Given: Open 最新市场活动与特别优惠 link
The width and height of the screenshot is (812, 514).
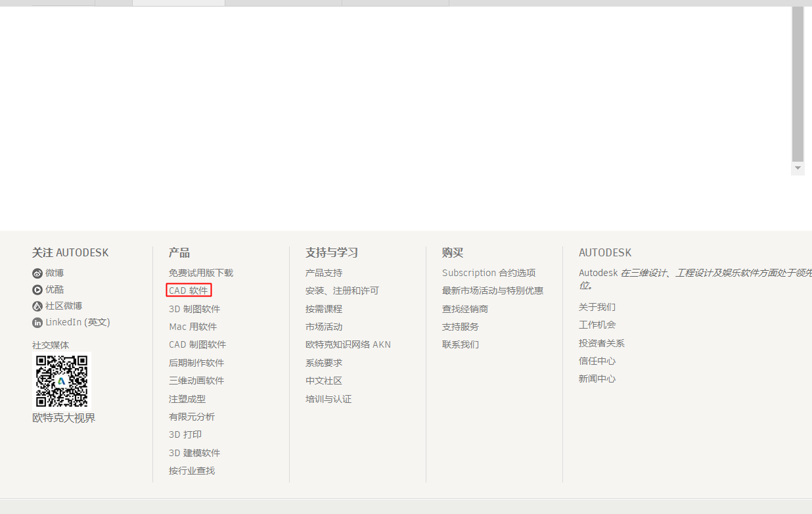Looking at the screenshot, I should (493, 291).
